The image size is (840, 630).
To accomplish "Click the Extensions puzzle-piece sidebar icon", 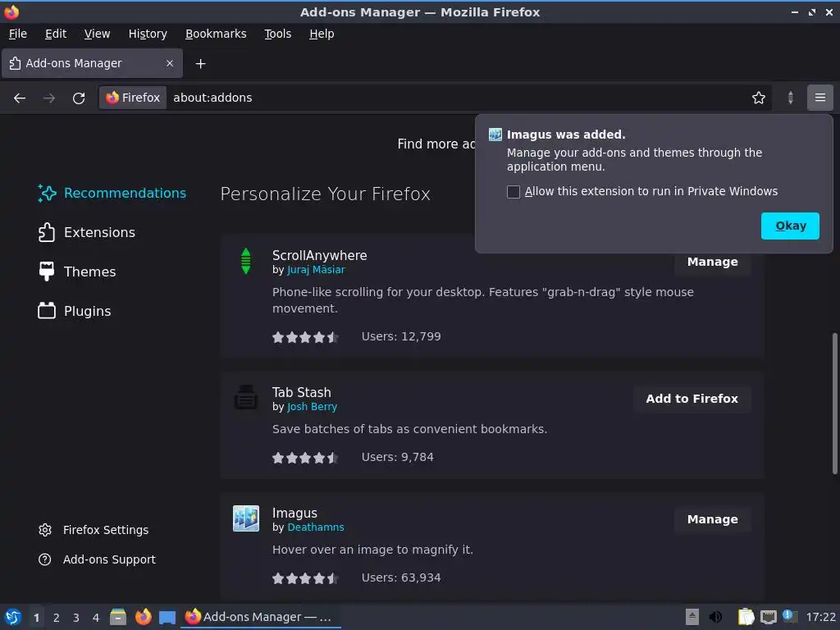I will point(47,232).
